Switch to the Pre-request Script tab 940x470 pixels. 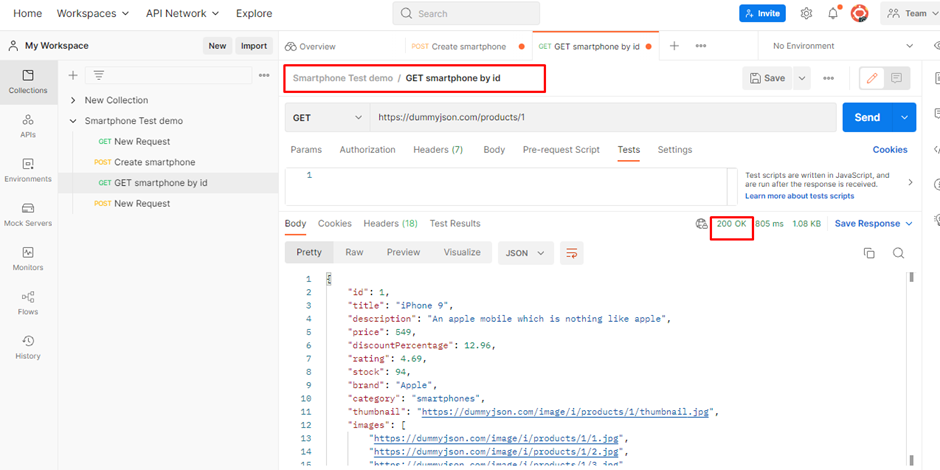[561, 150]
